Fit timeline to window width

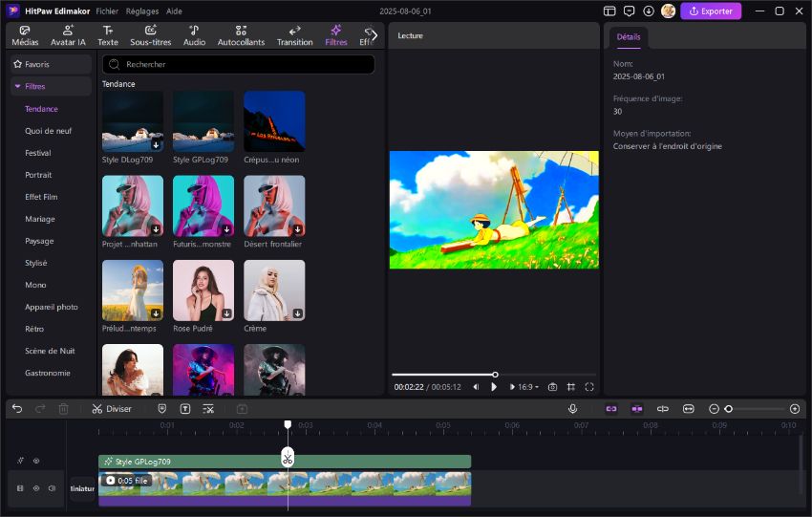click(x=688, y=409)
